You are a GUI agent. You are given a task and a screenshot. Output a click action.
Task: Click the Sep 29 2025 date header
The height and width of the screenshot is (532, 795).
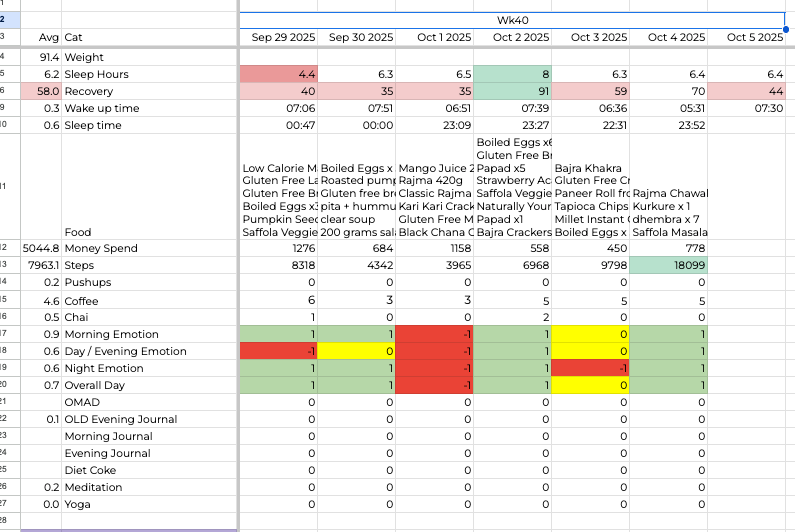(x=279, y=38)
